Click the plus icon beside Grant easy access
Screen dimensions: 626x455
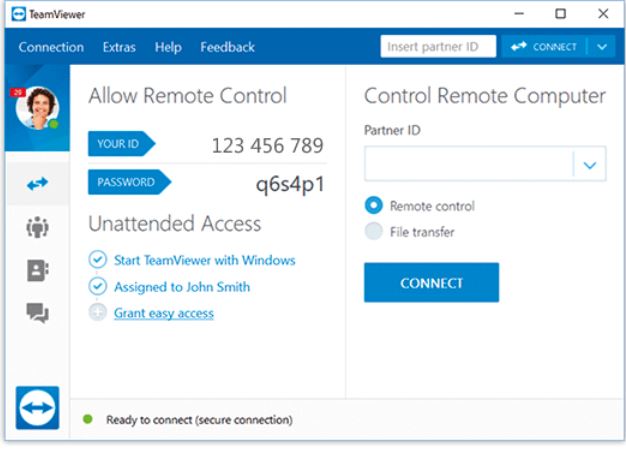97,313
